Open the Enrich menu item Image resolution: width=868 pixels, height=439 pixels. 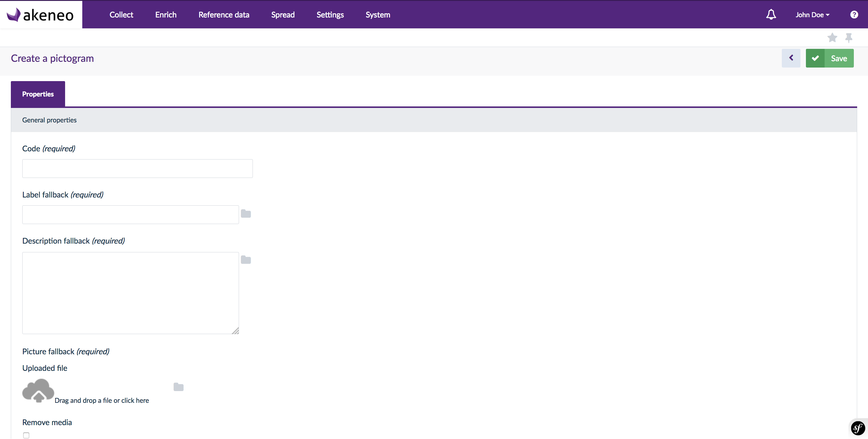pos(166,14)
